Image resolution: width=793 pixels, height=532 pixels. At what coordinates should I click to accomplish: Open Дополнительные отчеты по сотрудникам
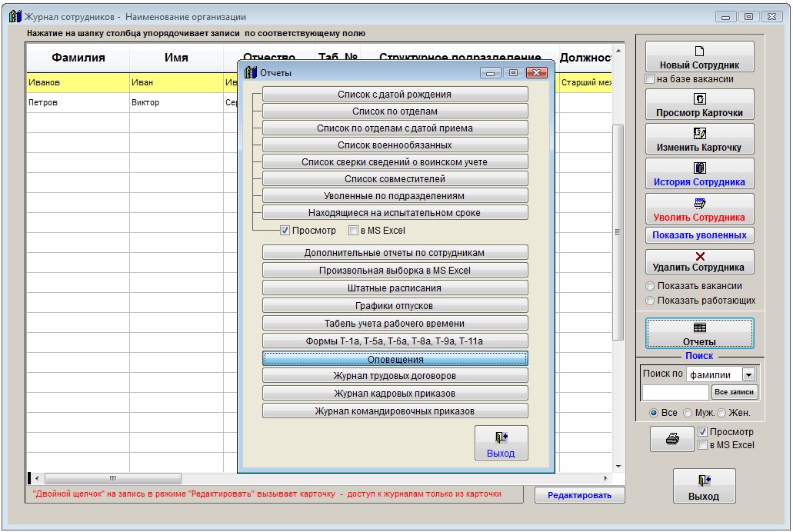coord(395,252)
